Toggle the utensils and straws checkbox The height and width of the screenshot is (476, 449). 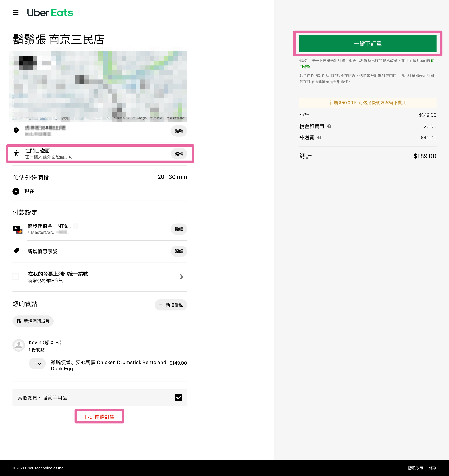[x=179, y=398]
